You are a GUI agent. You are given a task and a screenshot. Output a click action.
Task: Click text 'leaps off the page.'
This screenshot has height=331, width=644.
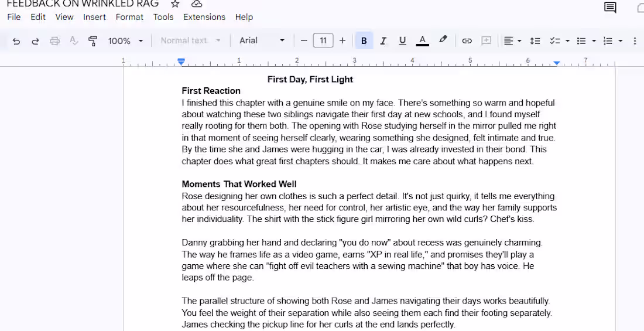click(x=218, y=278)
